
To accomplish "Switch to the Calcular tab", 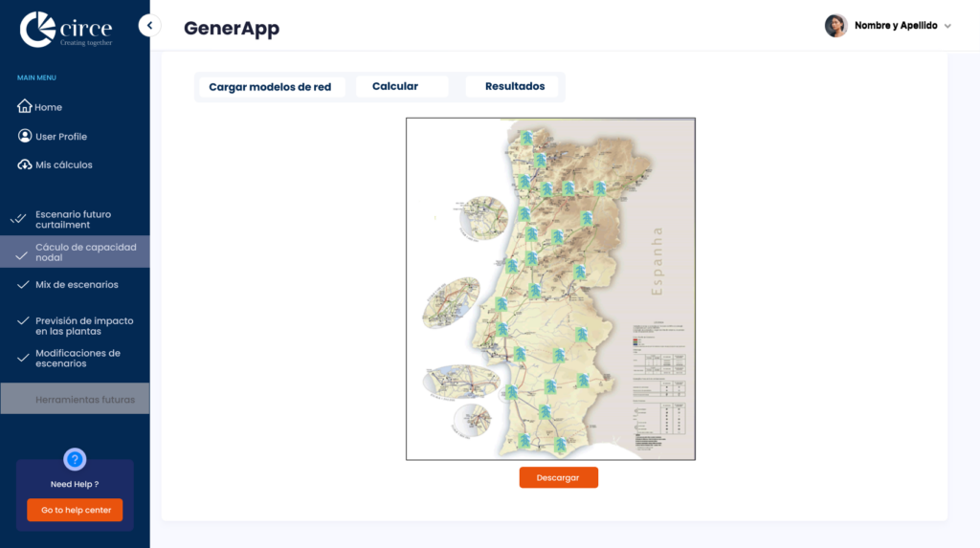I will pos(395,86).
